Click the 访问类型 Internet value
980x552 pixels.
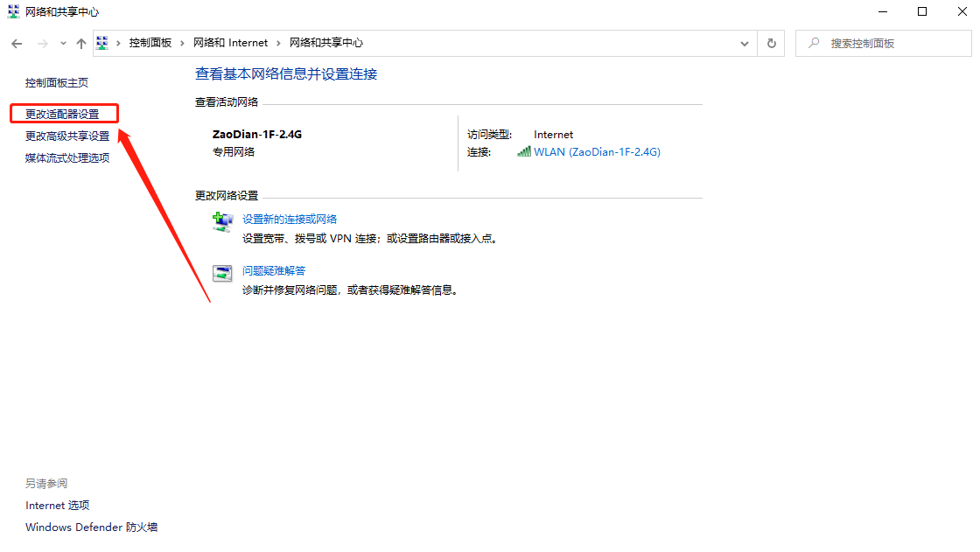[553, 135]
